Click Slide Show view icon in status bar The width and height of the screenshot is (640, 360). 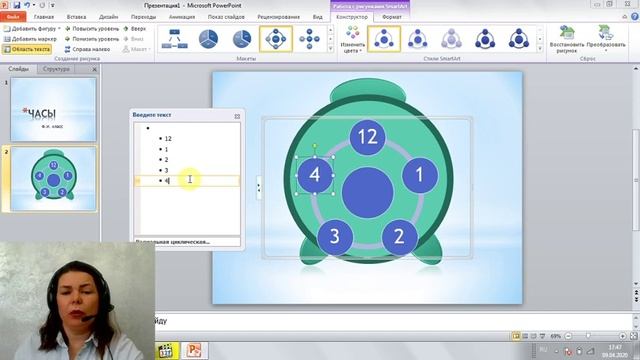point(542,336)
